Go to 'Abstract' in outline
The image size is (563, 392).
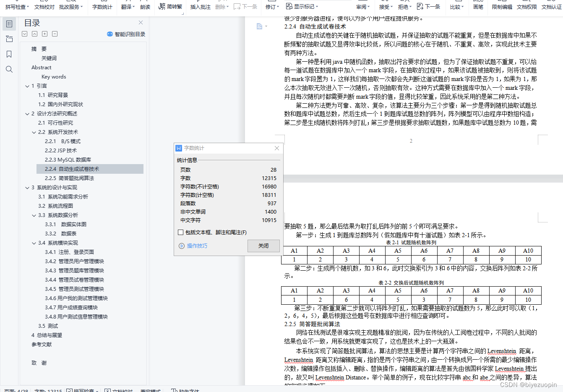(x=41, y=68)
